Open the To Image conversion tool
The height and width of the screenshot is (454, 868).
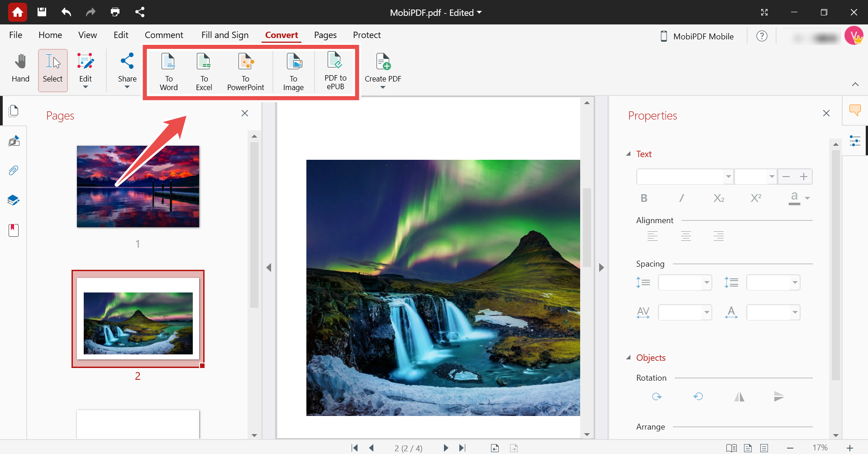(293, 71)
